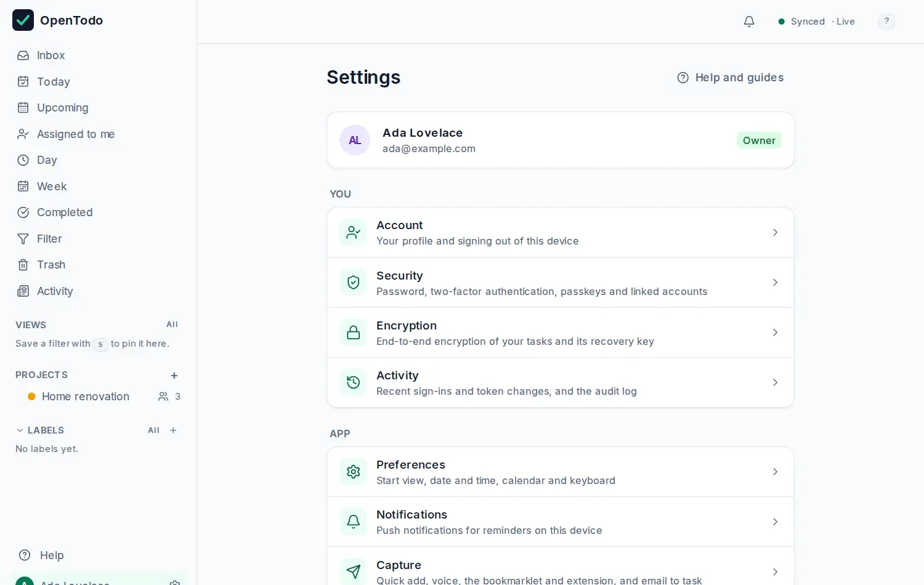View Completed tasks
This screenshot has width=924, height=585.
(99, 212)
